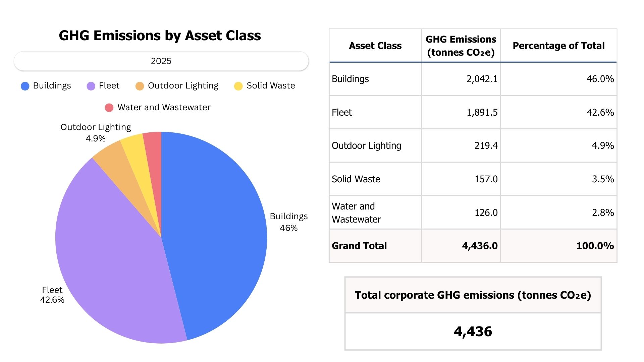644x362 pixels.
Task: Open the 2025 year selector dropdown
Action: [161, 61]
